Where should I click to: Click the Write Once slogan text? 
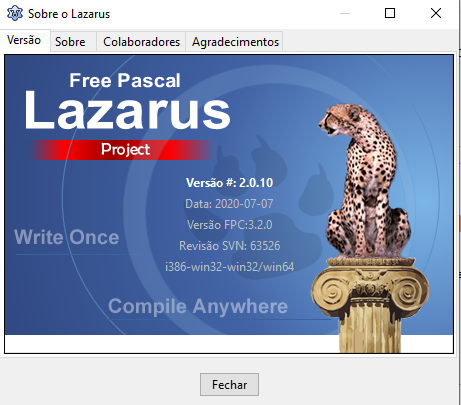pyautogui.click(x=67, y=237)
